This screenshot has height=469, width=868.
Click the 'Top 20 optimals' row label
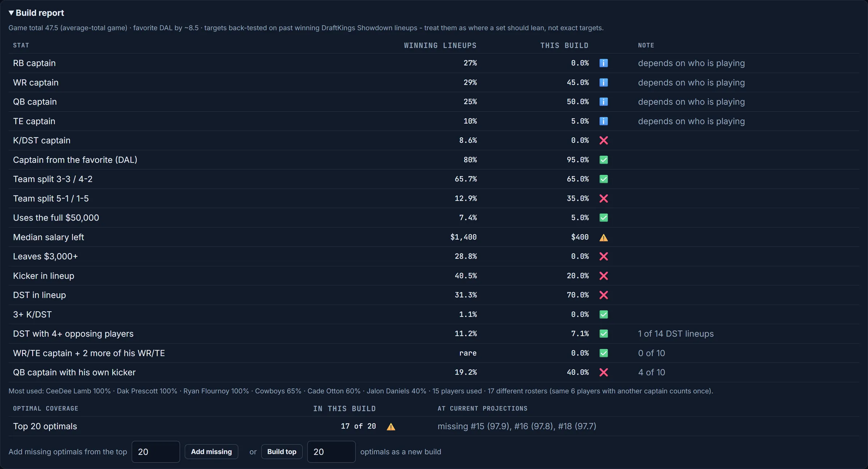click(45, 426)
